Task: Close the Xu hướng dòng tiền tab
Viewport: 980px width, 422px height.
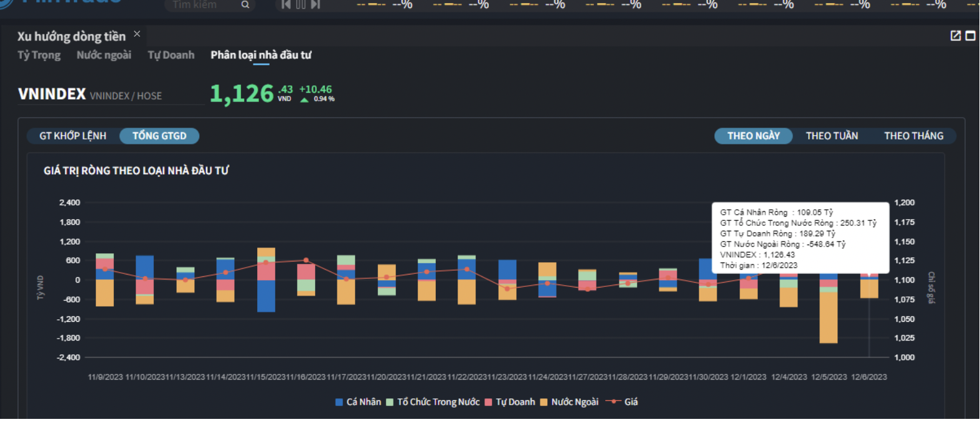Action: pos(137,34)
